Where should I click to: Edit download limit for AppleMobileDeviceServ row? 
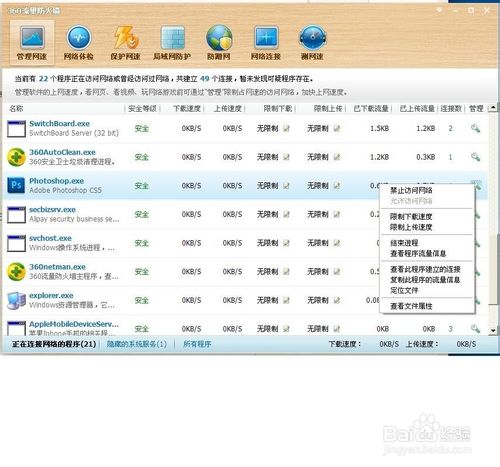pos(286,329)
